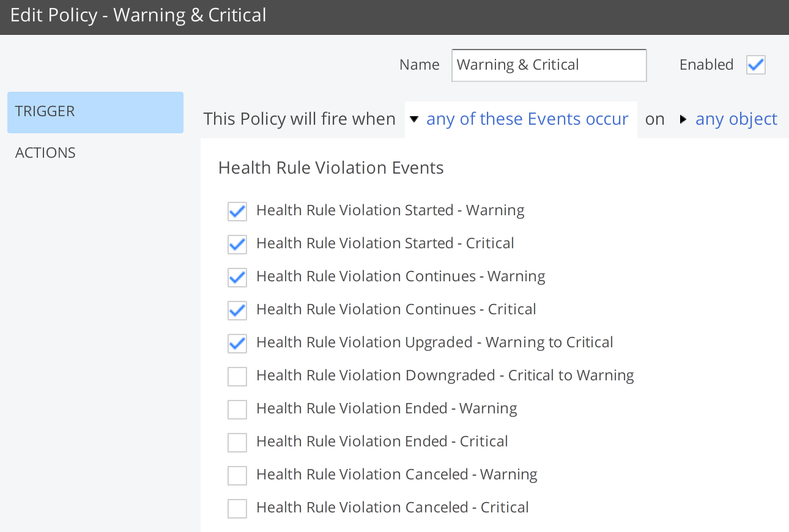Check Health Rule Violation Ended - Critical
Image resolution: width=789 pixels, height=532 pixels.
click(237, 443)
